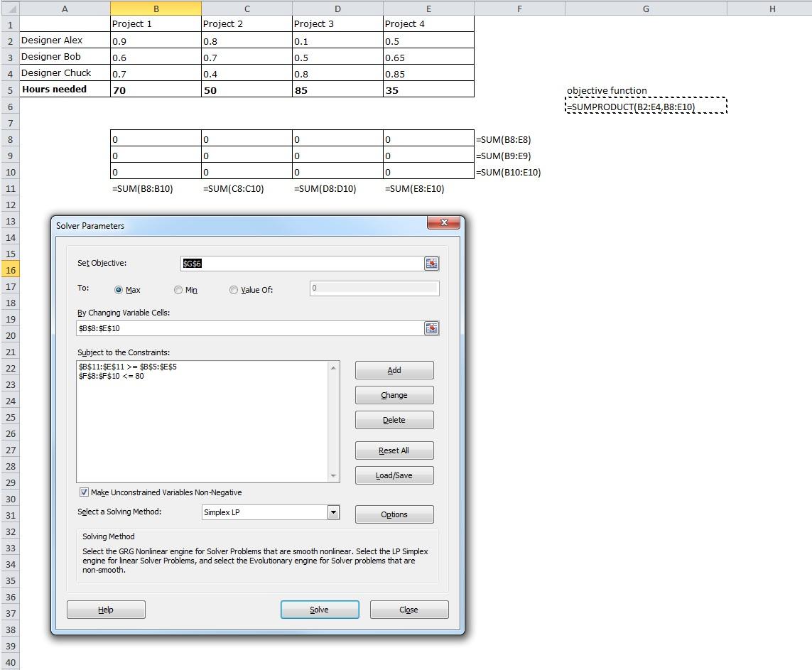Select constraint $F$8:$F$10 <= 80
This screenshot has height=670, width=812.
(112, 376)
